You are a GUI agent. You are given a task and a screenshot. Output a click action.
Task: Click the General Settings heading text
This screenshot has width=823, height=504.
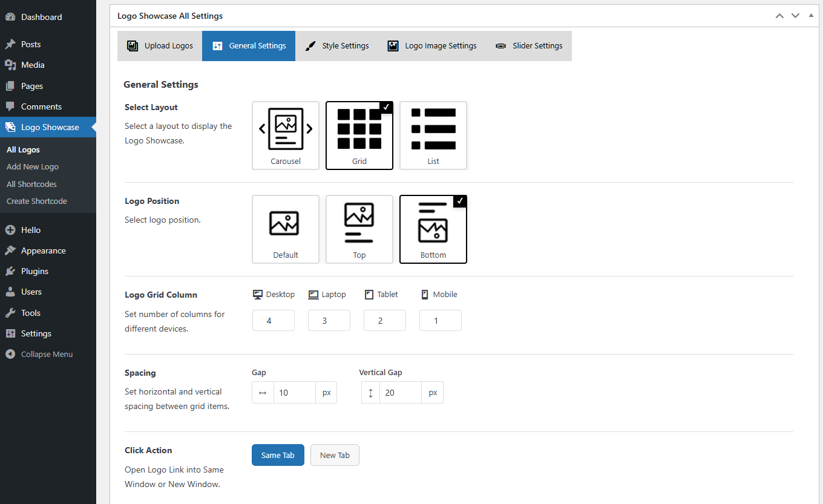pyautogui.click(x=161, y=85)
